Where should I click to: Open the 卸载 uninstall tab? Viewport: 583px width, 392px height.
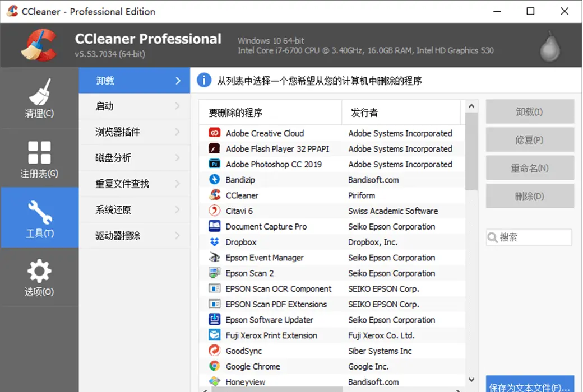click(134, 81)
